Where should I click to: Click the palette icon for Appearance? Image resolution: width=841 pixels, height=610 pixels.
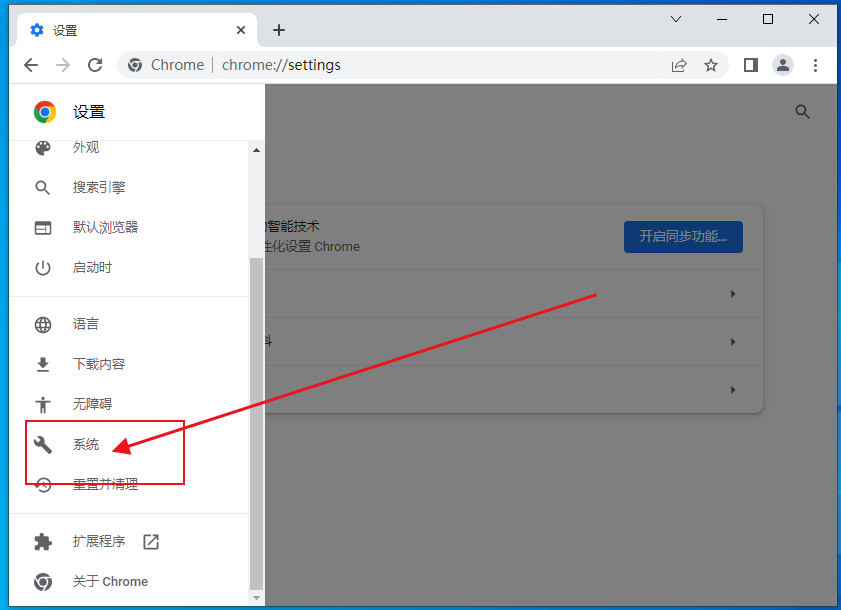(x=43, y=148)
